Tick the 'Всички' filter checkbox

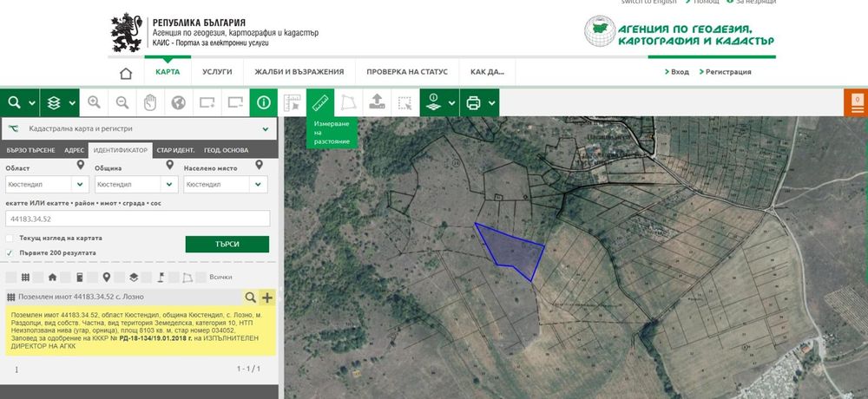pos(201,277)
